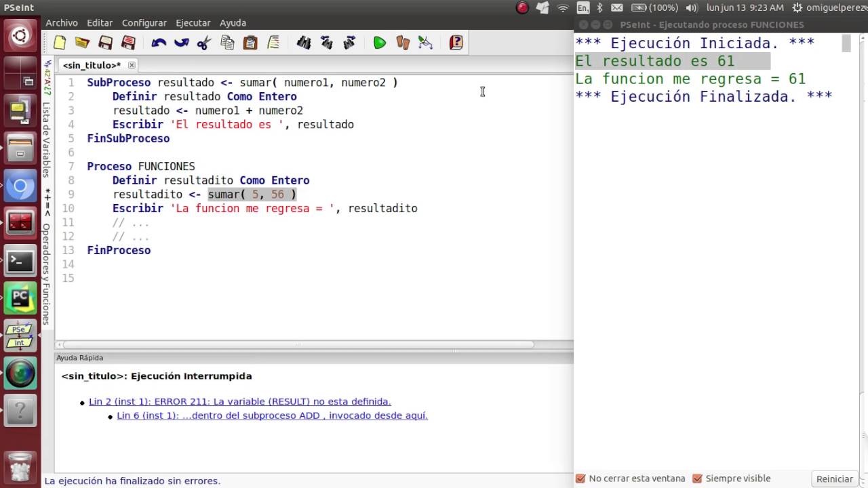Open Ubuntu Dash home launcher icon
This screenshot has height=488, width=868.
20,35
